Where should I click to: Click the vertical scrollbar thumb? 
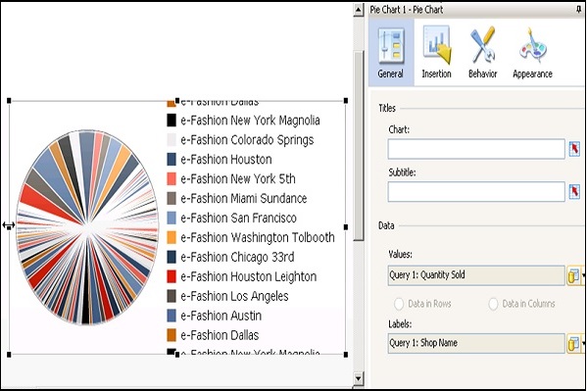(x=358, y=146)
